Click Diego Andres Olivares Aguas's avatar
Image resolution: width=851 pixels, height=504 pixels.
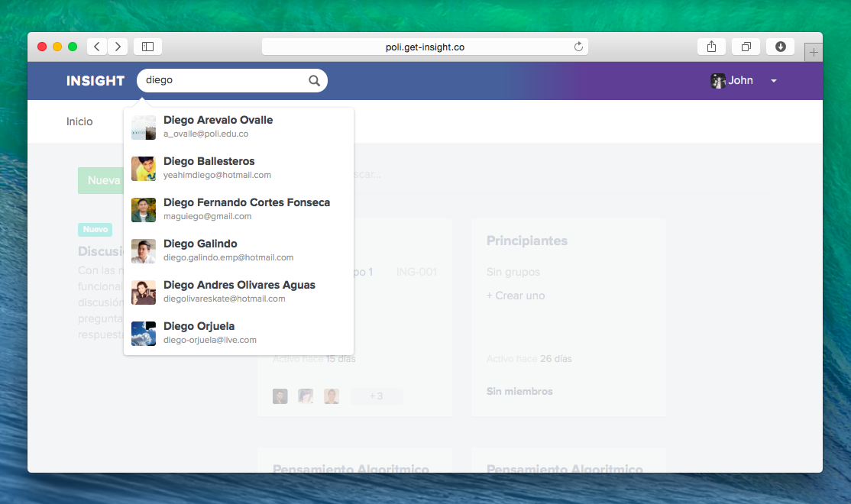tap(144, 292)
